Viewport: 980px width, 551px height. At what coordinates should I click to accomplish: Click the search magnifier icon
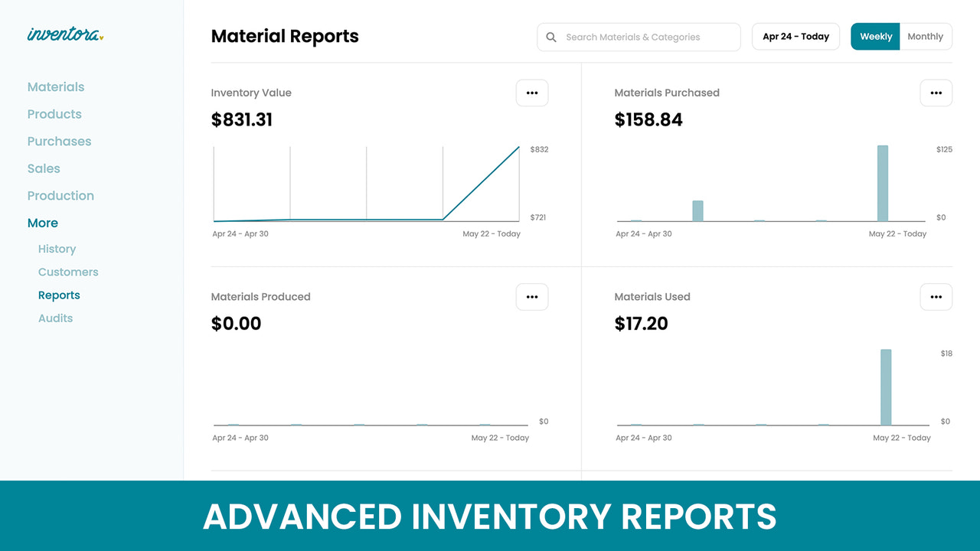550,37
